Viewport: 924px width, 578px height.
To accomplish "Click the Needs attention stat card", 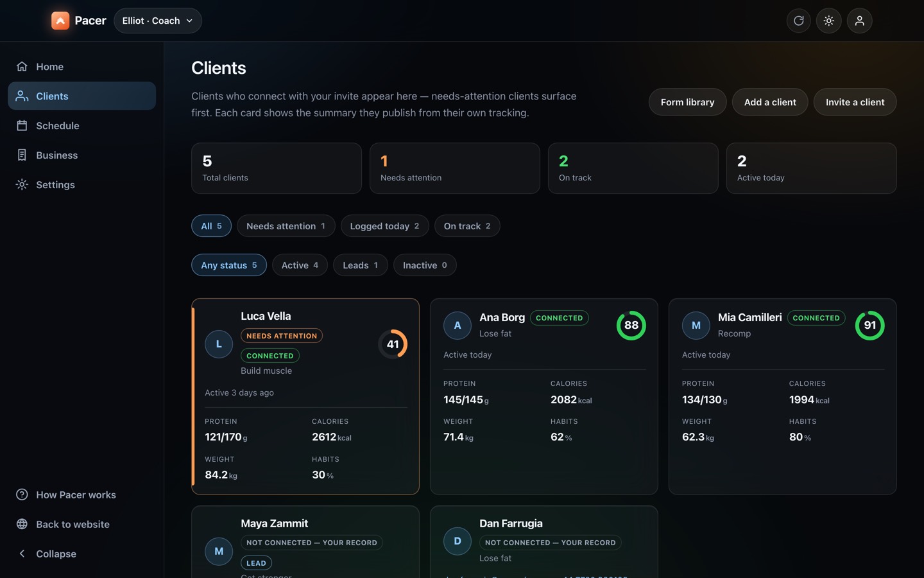I will click(455, 168).
